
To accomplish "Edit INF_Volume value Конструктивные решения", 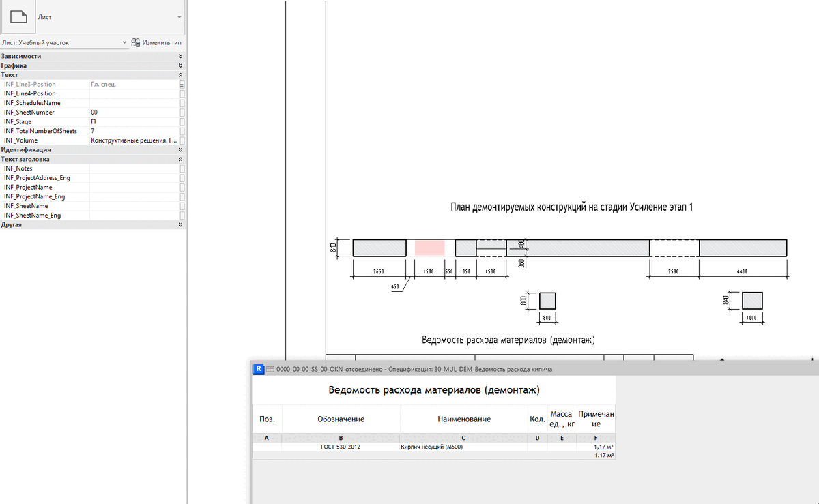I will tap(134, 140).
